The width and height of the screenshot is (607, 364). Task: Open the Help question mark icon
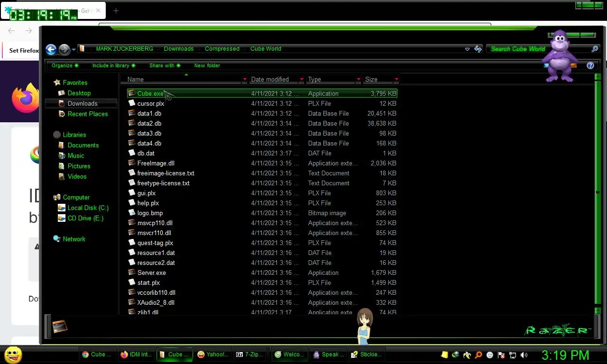(x=590, y=65)
